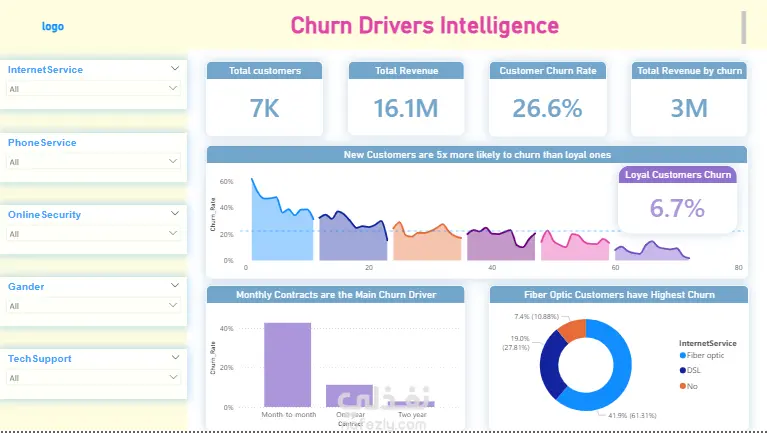767x433 pixels.
Task: Click the light blue tenure area segment
Action: tap(282, 230)
